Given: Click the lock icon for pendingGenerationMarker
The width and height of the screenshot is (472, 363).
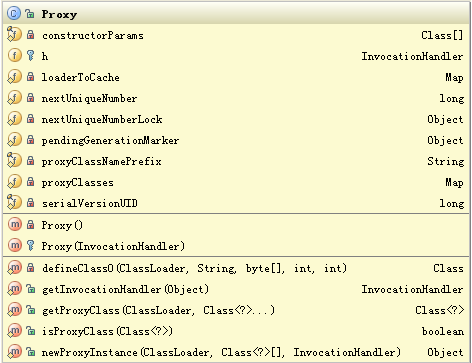Looking at the screenshot, I should (30, 140).
